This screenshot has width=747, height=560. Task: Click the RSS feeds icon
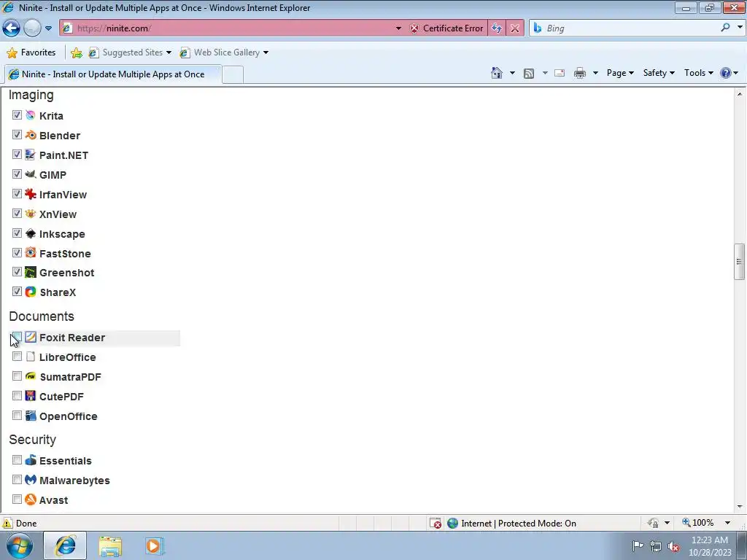click(529, 74)
